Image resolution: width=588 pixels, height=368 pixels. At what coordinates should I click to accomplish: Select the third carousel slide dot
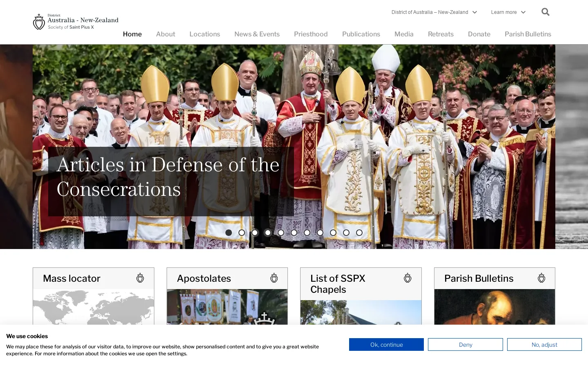(x=255, y=233)
